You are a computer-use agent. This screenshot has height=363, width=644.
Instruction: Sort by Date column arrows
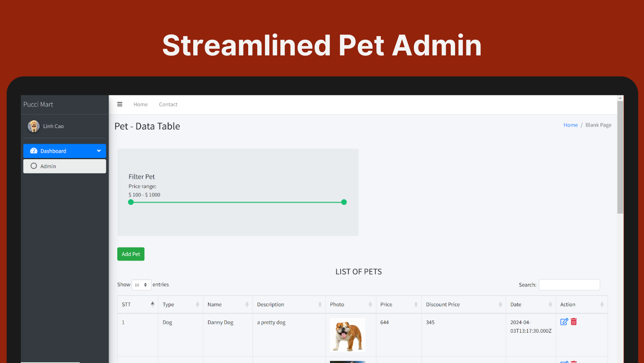click(551, 304)
